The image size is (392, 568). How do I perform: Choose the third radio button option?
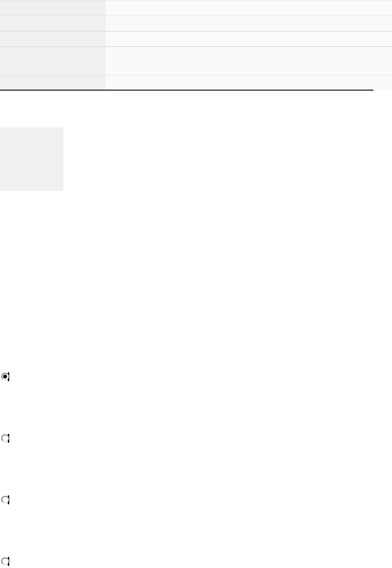[x=5, y=500]
